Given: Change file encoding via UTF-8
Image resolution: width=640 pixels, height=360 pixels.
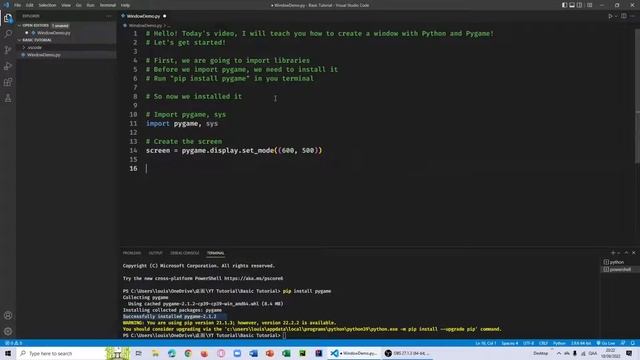Looking at the screenshot, I should tap(529, 343).
